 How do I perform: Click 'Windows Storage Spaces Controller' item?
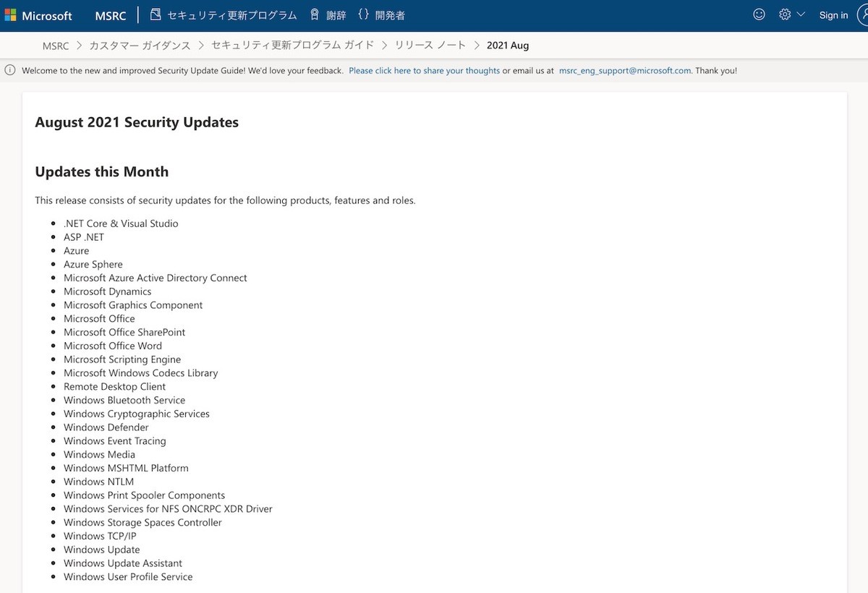[x=143, y=523]
